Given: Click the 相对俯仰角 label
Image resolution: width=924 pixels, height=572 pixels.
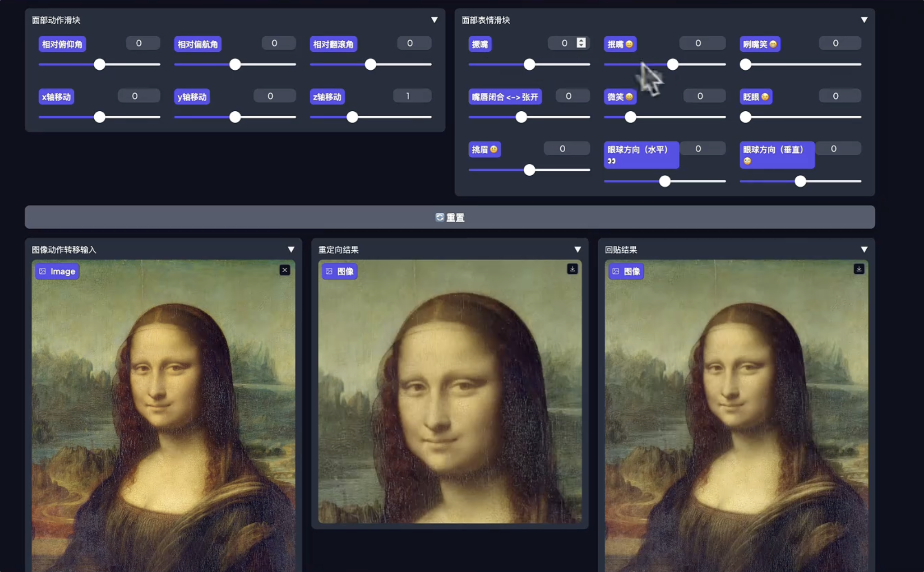Looking at the screenshot, I should click(62, 44).
